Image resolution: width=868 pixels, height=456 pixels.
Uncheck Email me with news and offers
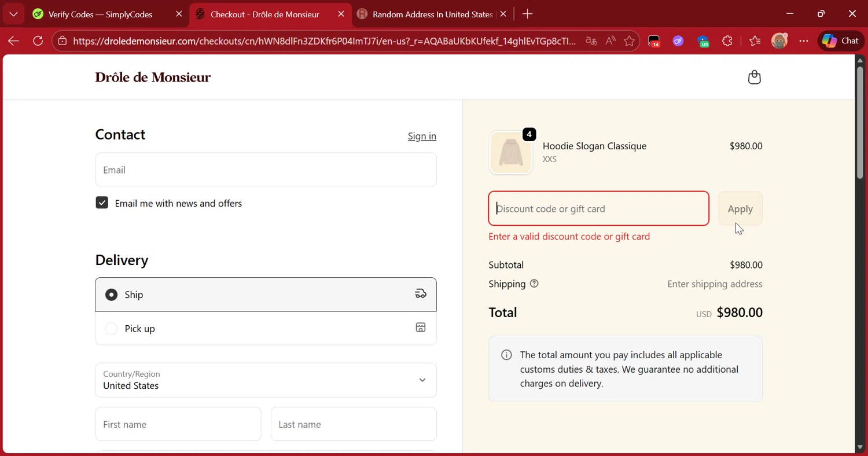[102, 203]
